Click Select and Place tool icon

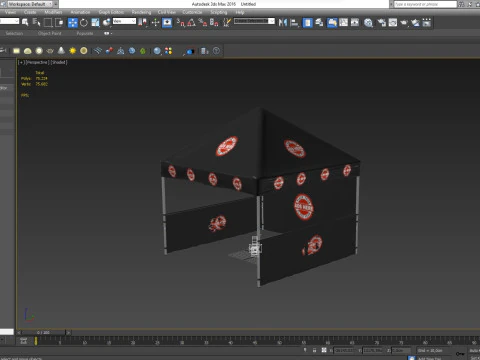point(107,22)
